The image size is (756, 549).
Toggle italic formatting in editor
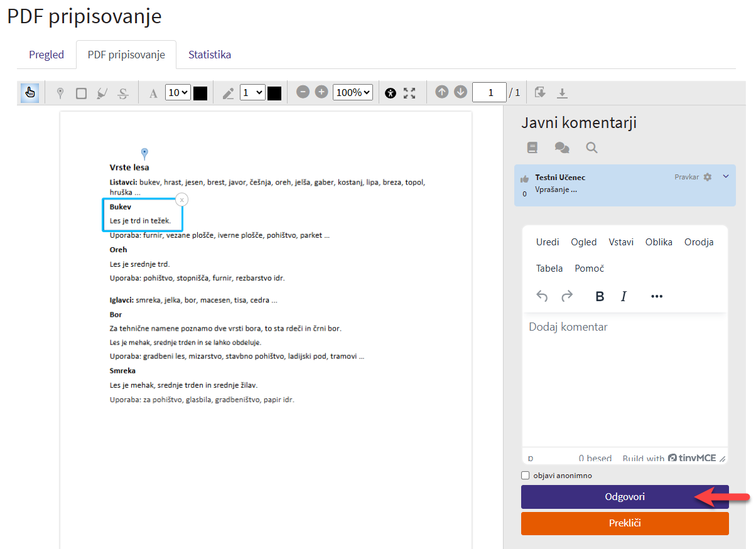(624, 296)
